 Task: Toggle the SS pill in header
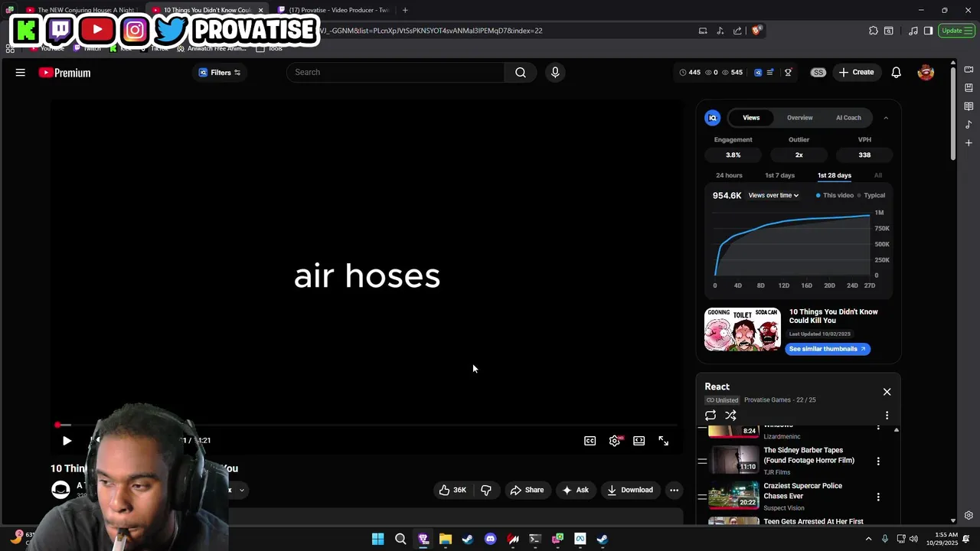818,73
